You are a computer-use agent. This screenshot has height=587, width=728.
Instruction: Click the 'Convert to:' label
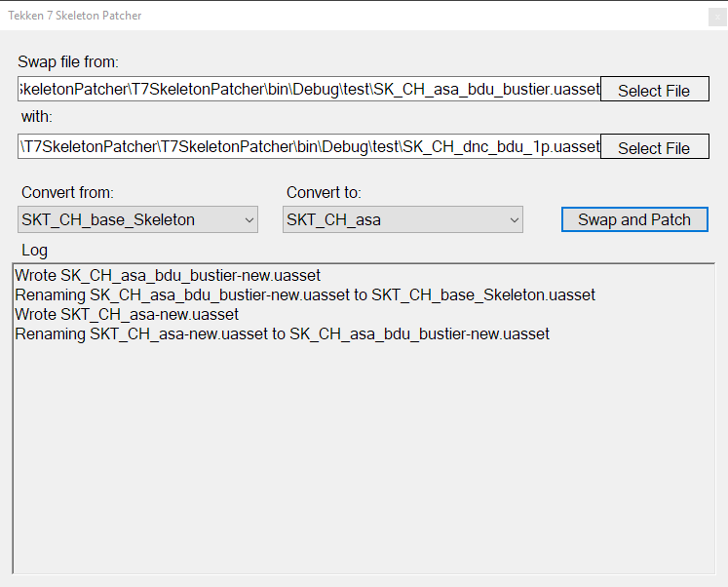coord(324,192)
